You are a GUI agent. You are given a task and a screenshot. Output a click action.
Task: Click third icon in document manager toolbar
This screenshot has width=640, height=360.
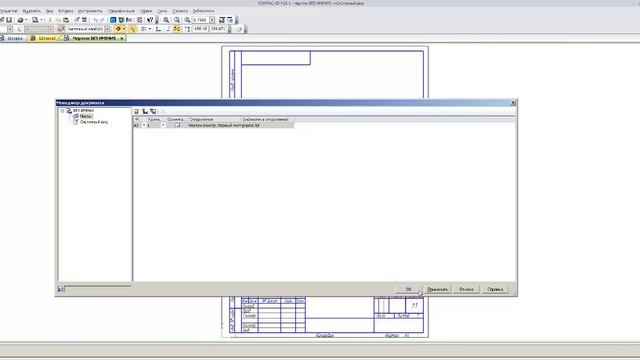[x=153, y=111]
